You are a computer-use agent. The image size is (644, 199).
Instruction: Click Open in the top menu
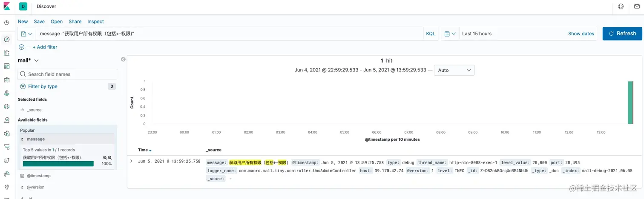click(57, 22)
